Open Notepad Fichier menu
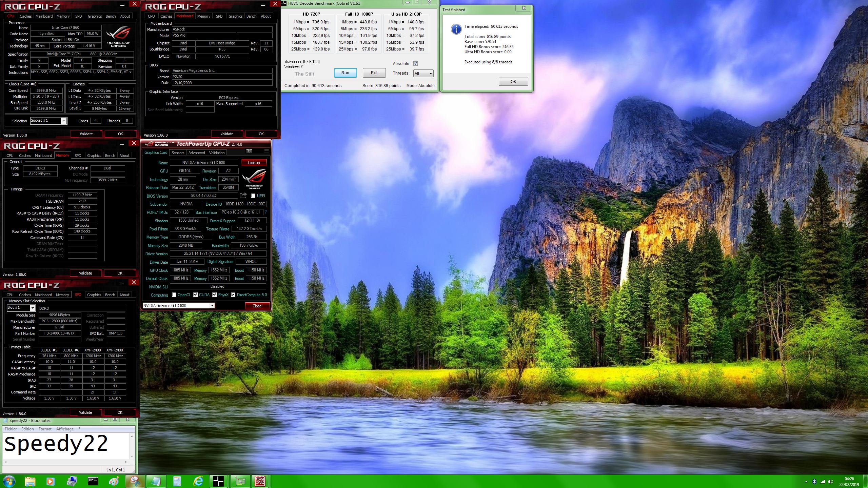868x488 pixels. tap(11, 429)
